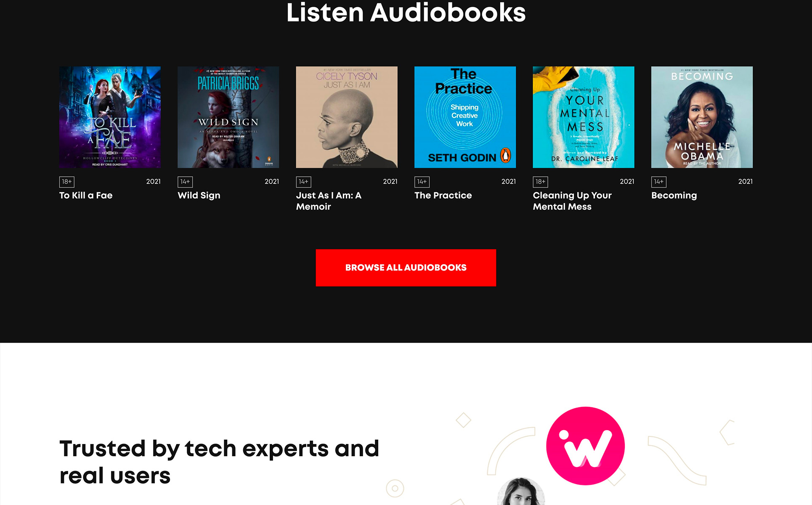Screen dimensions: 812x505
Task: Click The Practice title text
Action: click(x=443, y=195)
